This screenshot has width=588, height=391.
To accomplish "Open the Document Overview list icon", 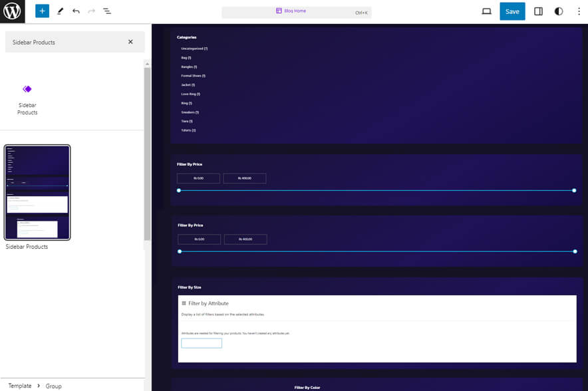I will 107,11.
